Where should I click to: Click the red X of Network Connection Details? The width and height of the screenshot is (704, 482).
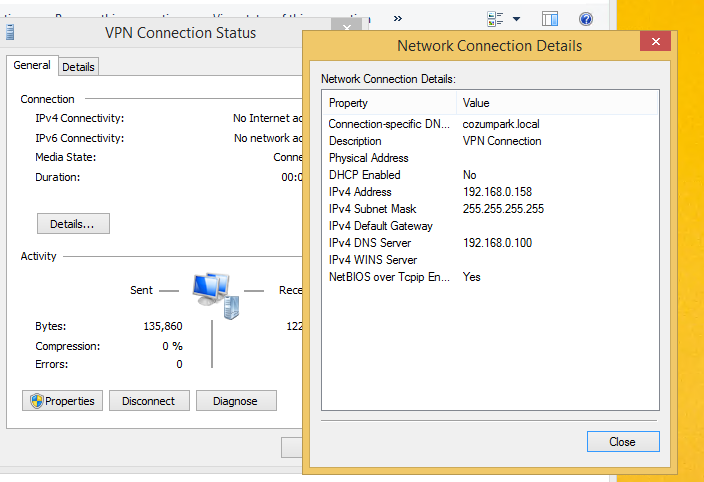coord(656,41)
